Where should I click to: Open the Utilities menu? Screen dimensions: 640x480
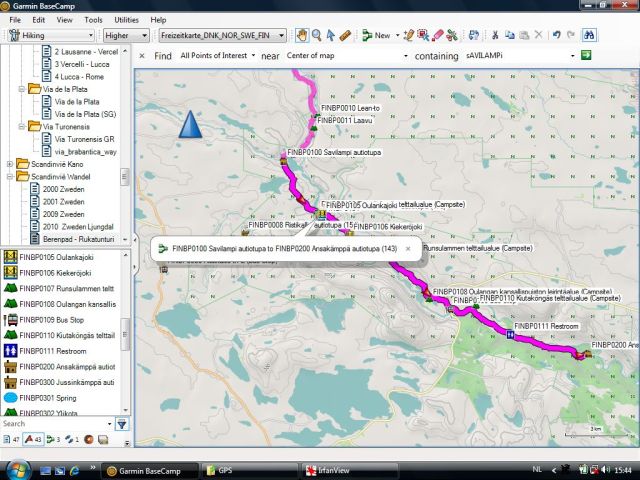(x=127, y=19)
